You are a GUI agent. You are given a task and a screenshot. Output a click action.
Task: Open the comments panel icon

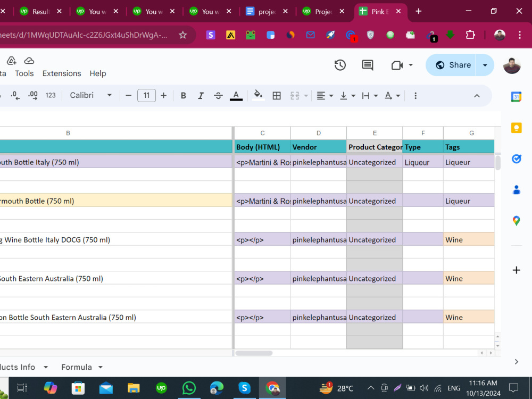(368, 65)
